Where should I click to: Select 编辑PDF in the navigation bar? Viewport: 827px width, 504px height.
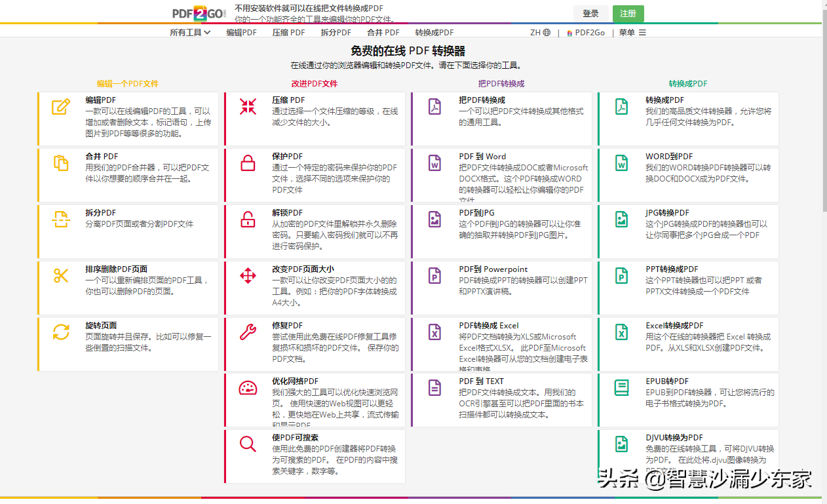(242, 32)
